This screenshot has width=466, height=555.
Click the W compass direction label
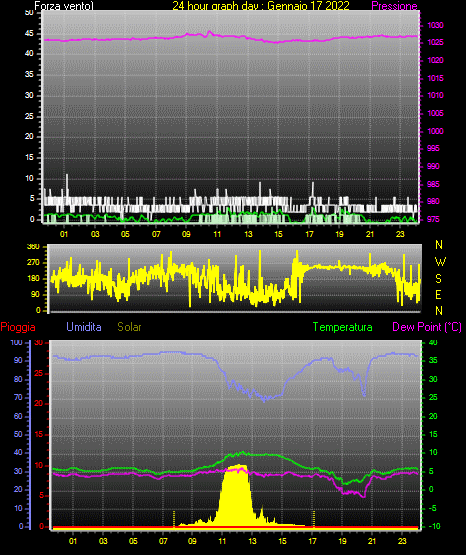coord(440,262)
